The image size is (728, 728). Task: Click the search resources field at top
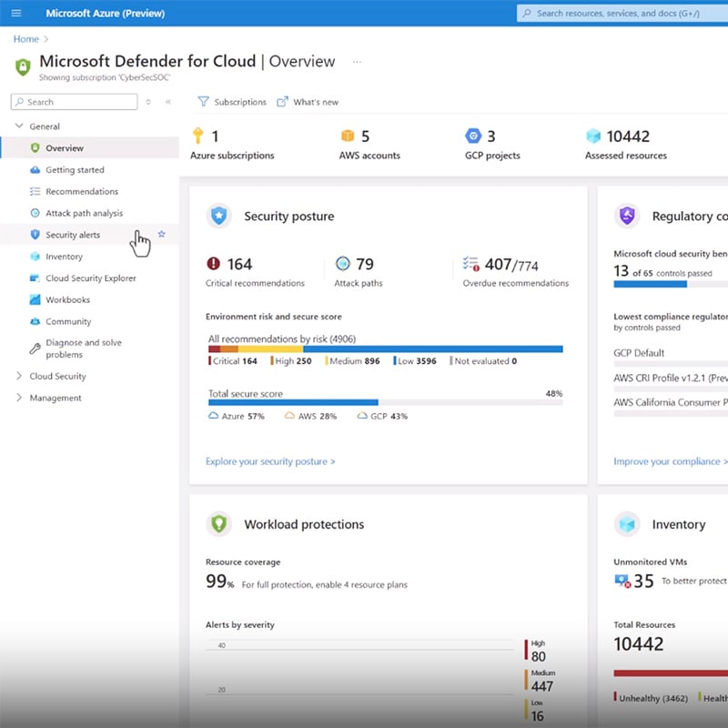pos(619,13)
